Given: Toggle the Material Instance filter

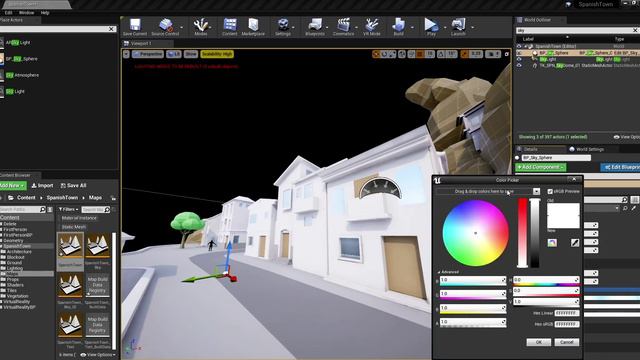Looking at the screenshot, I should click(x=79, y=218).
